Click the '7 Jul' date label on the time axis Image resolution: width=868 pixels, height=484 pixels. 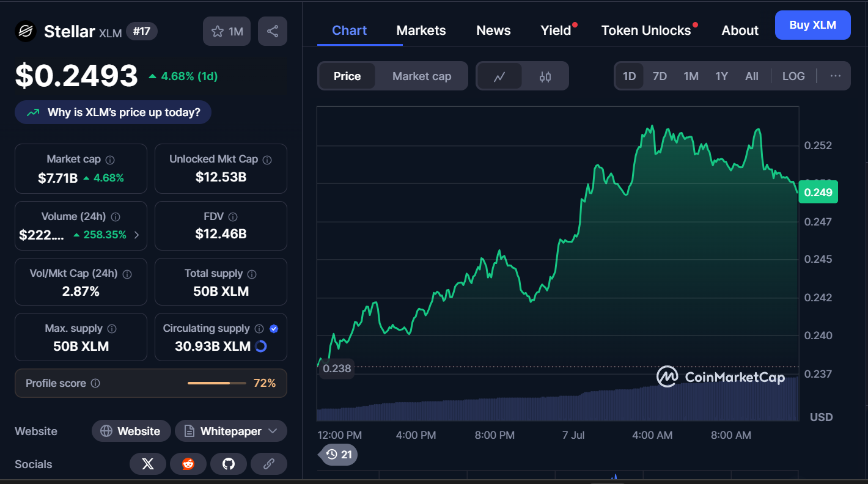[573, 435]
